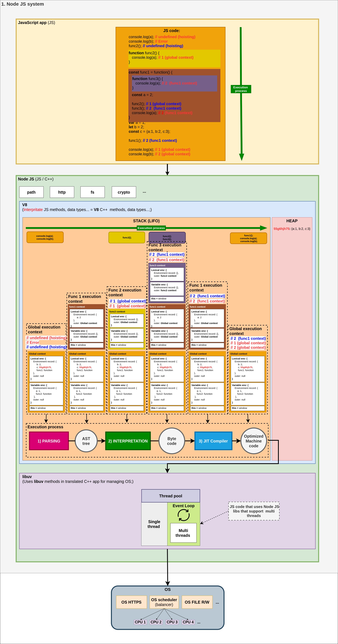Viewport: 338px width, 644px height.
Task: Click the 'Multi threads' box
Action: pyautogui.click(x=183, y=533)
